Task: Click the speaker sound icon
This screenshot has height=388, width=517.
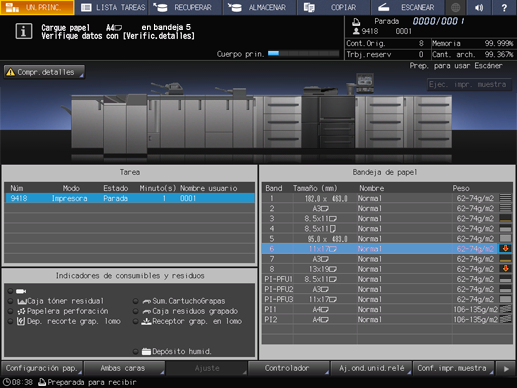Action: tap(479, 7)
